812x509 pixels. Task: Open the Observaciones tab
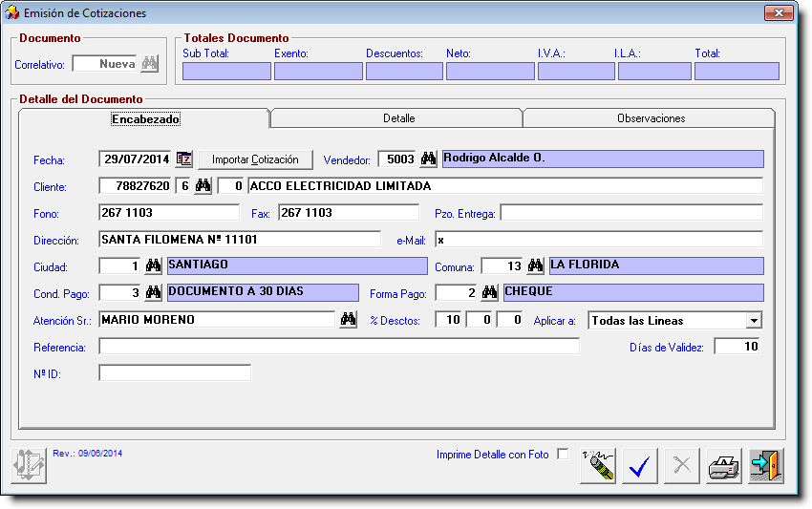[x=651, y=118]
